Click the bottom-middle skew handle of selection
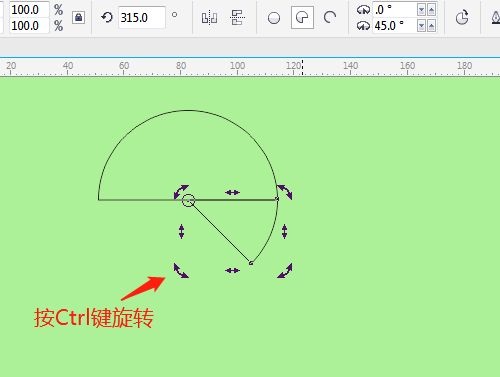The width and height of the screenshot is (500, 377). coord(232,270)
